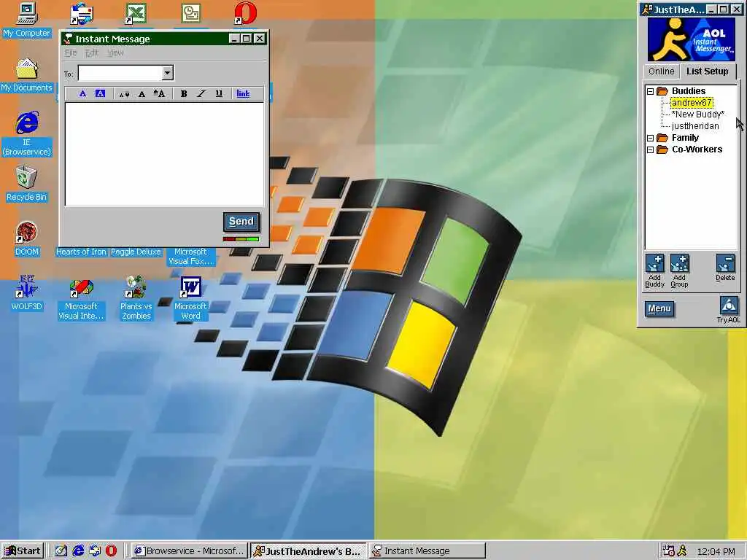Switch to JustTheAndrew's Buddy List taskbar button
747x560 pixels.
tap(309, 551)
